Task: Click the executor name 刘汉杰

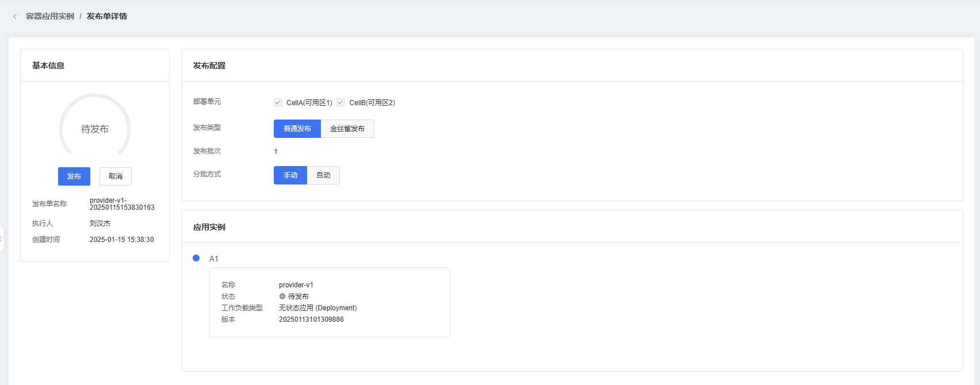Action: tap(100, 224)
